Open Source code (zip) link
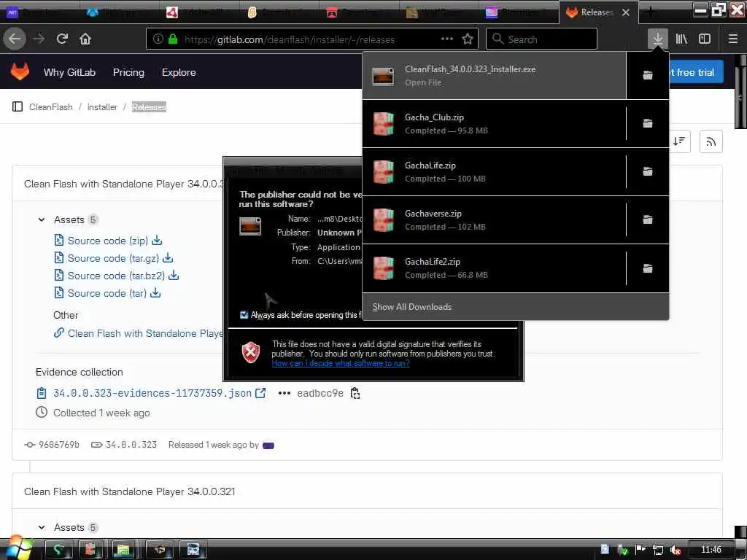The width and height of the screenshot is (747, 560). pyautogui.click(x=108, y=241)
